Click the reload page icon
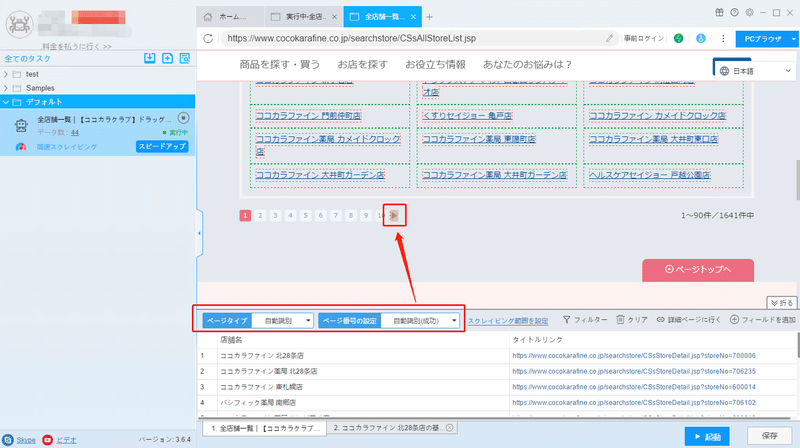This screenshot has width=800, height=448. click(208, 38)
